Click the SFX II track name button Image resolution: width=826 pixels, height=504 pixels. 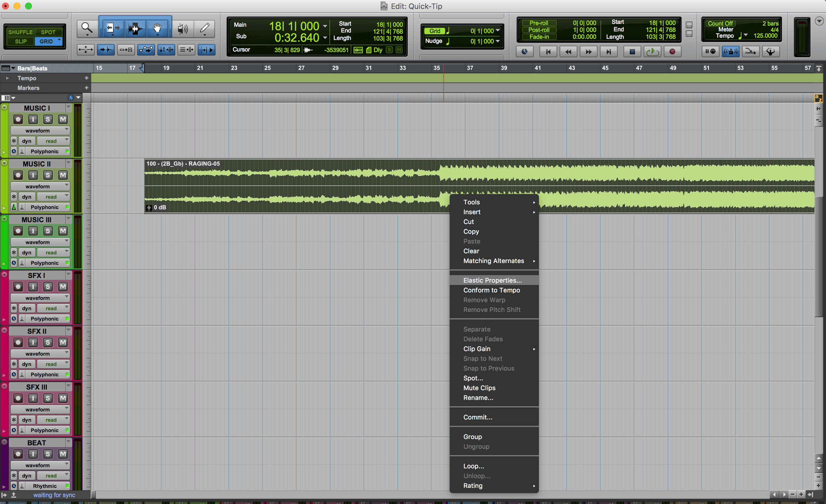(x=37, y=331)
